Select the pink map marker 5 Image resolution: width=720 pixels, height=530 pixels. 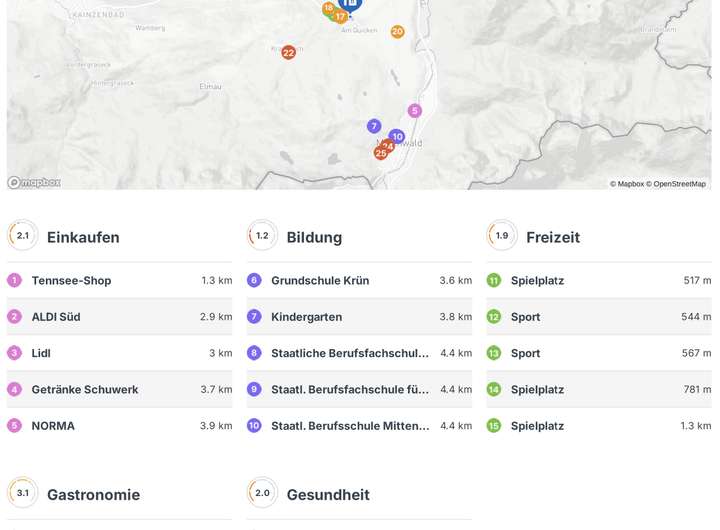click(414, 111)
